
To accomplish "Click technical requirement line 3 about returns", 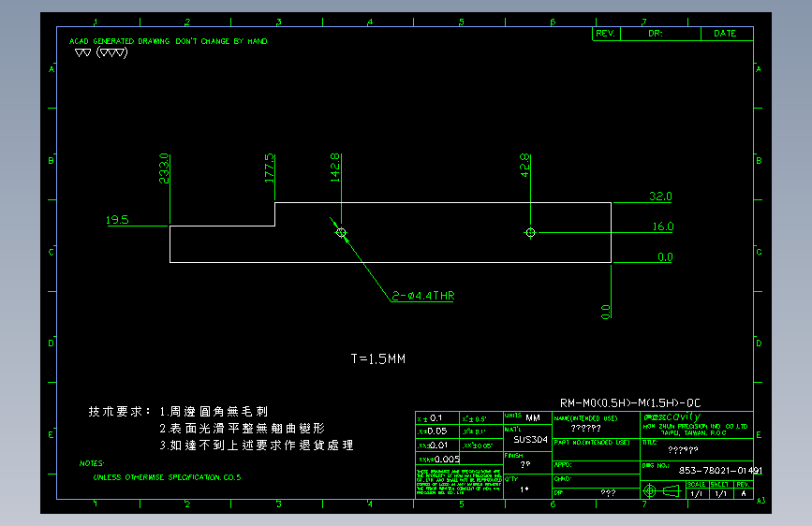I will (x=257, y=446).
